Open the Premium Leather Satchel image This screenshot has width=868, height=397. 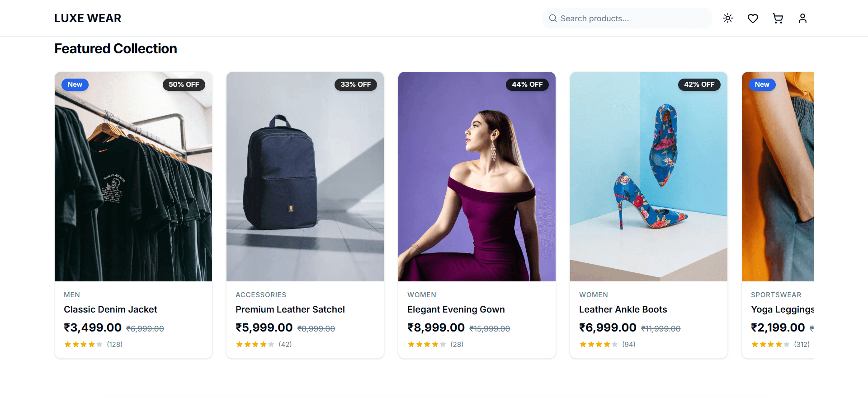tap(305, 181)
